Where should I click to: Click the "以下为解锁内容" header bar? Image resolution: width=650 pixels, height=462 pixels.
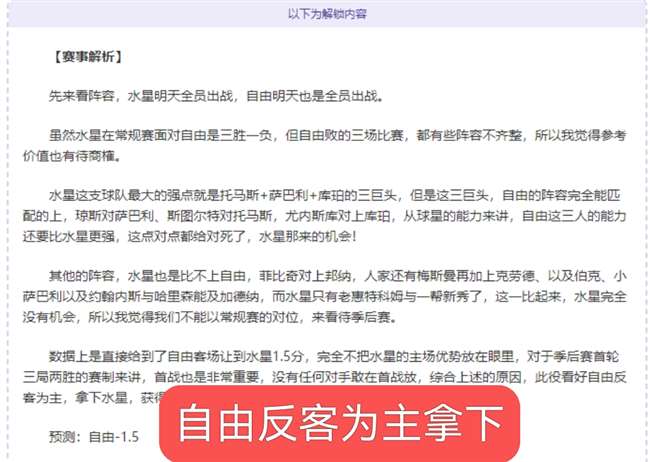click(x=327, y=14)
